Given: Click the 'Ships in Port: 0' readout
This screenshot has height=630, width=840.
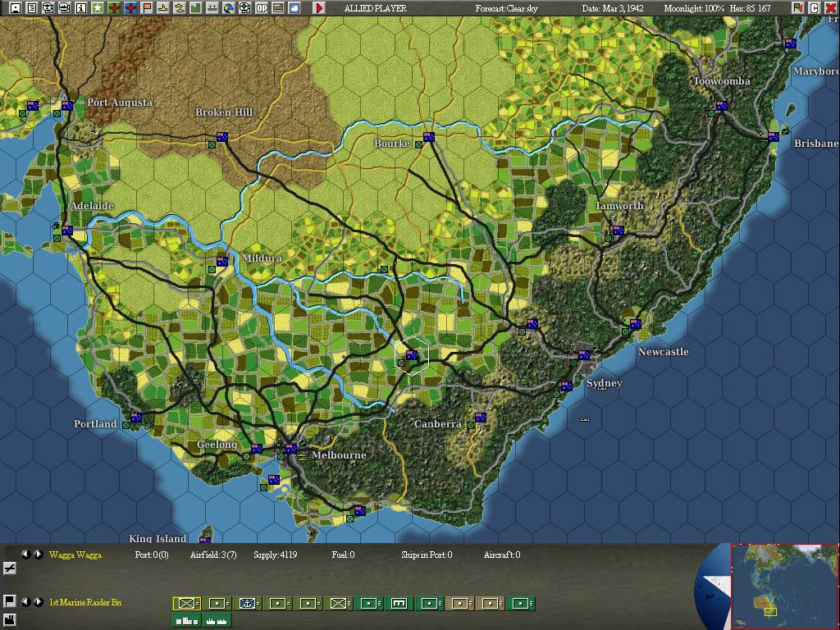Looking at the screenshot, I should [x=427, y=555].
